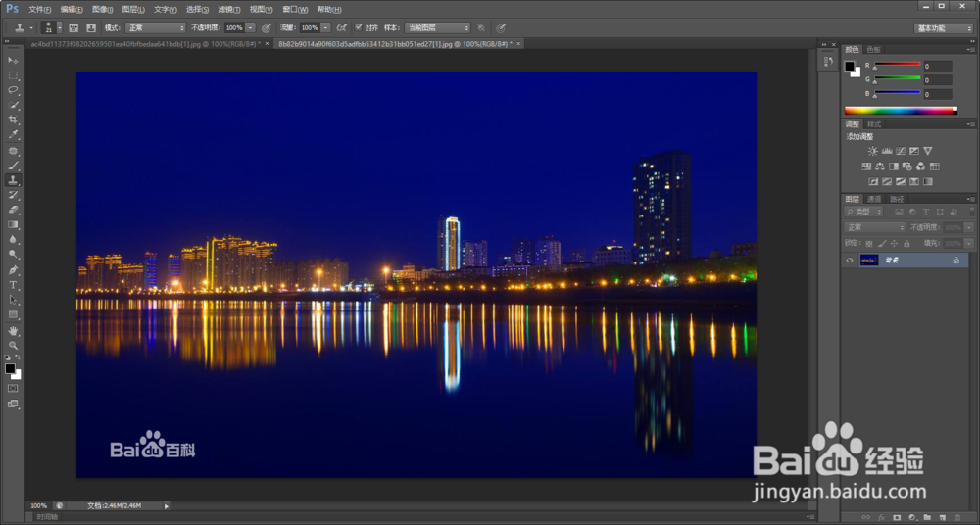
Task: Hide the 背景 layer with eye icon
Action: [849, 260]
